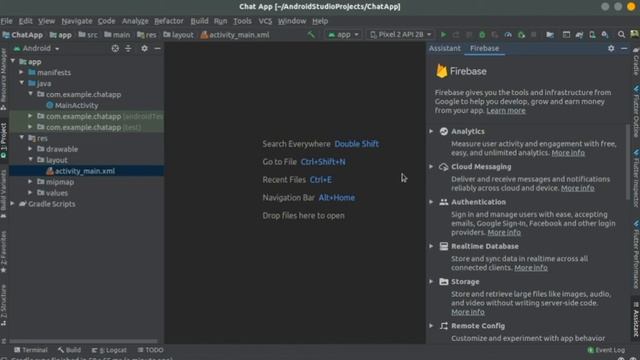Viewport: 640px width, 360px height.
Task: Click Sync Project with Gradle Files icon
Action: pos(579,35)
